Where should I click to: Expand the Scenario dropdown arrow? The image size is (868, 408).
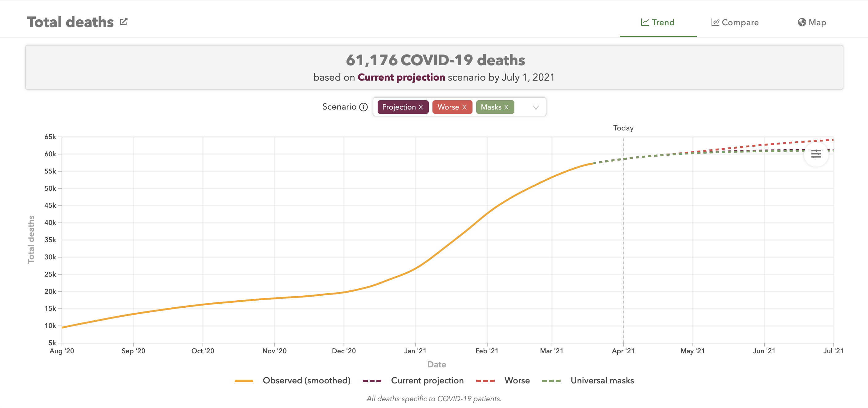pyautogui.click(x=536, y=107)
